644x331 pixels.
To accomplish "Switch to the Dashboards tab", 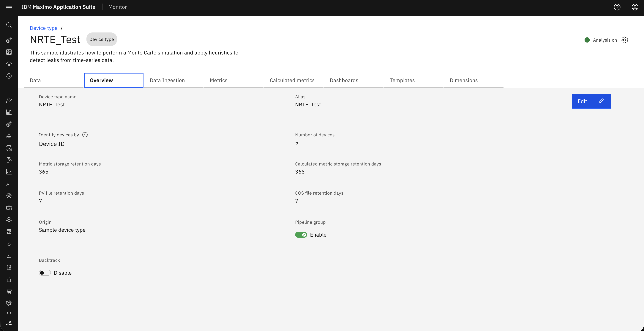I will coord(353,80).
